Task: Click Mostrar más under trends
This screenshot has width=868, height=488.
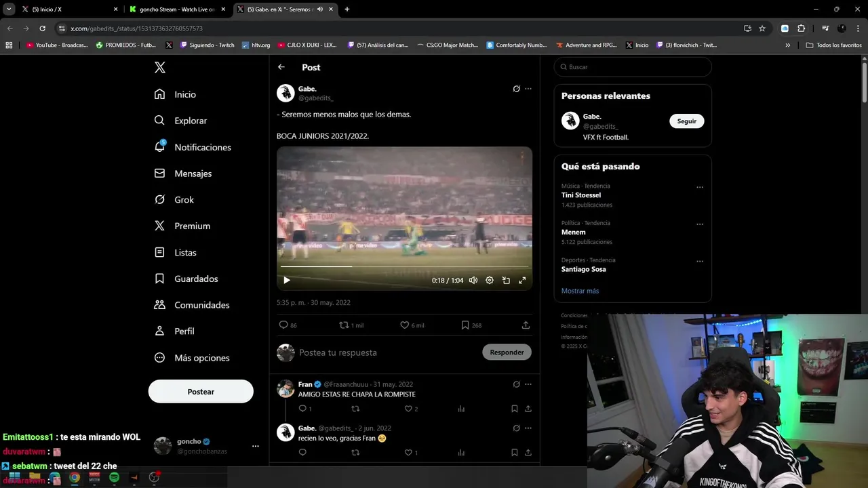Action: click(x=580, y=291)
